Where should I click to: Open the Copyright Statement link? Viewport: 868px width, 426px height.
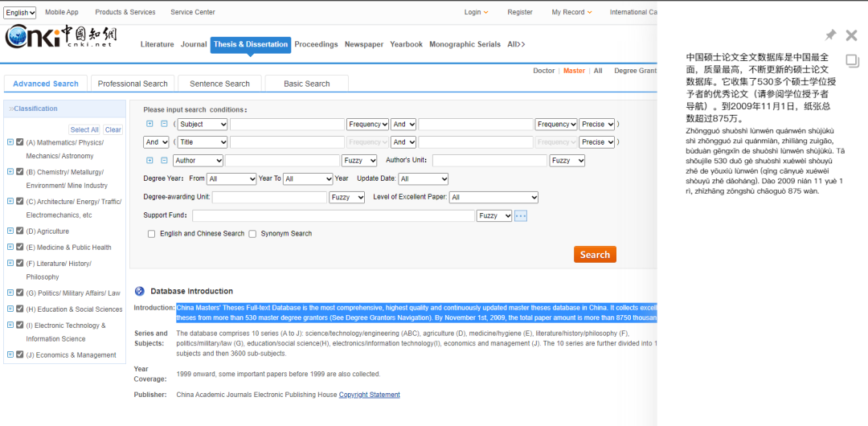[x=369, y=395]
